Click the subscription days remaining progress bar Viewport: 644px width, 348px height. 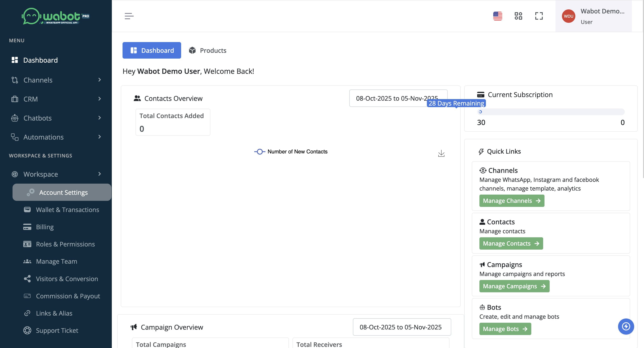[551, 112]
